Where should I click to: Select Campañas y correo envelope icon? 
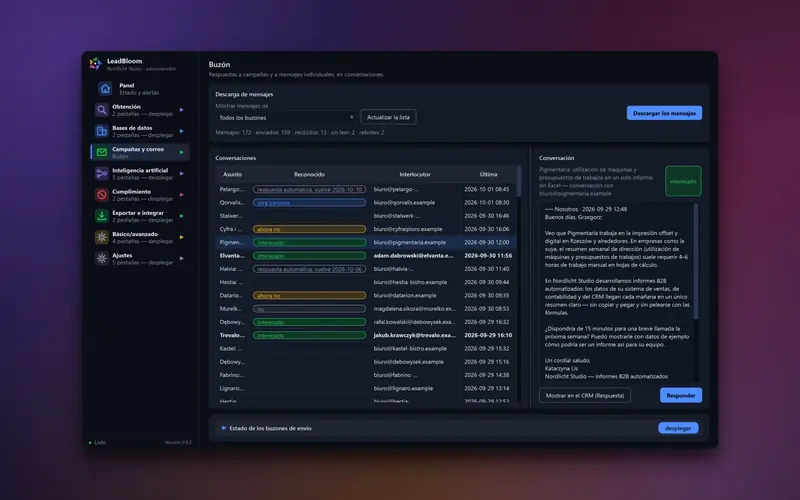[x=102, y=152]
